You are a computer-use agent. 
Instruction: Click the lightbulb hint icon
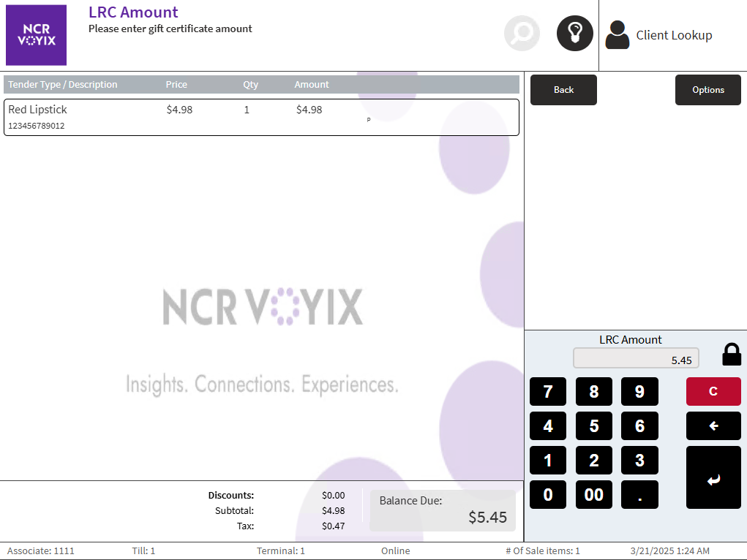(574, 34)
